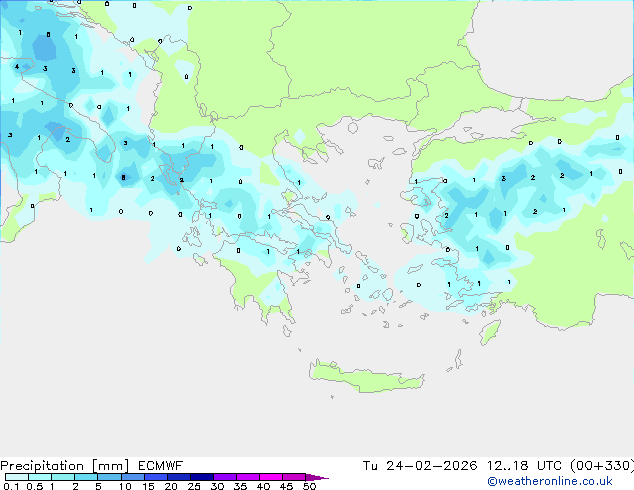Click the legend label '15'

click(148, 486)
